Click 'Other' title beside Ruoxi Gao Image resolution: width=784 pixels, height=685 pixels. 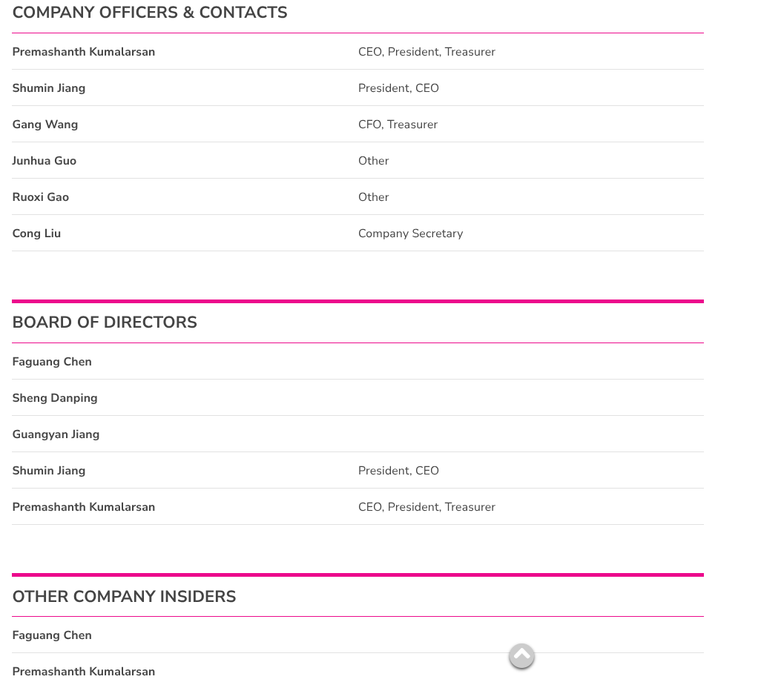click(x=374, y=197)
